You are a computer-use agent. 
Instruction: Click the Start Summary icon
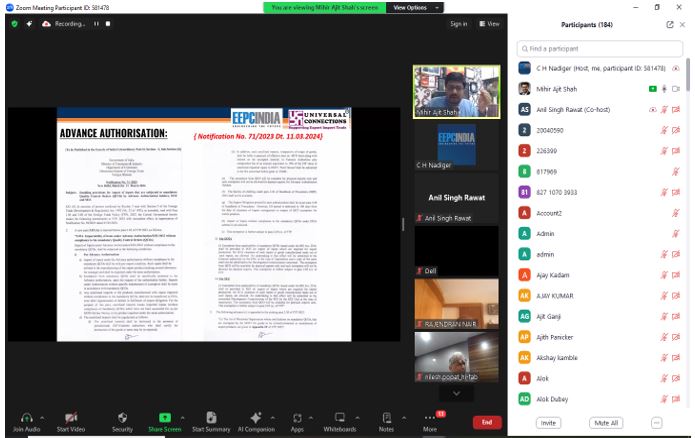211,418
